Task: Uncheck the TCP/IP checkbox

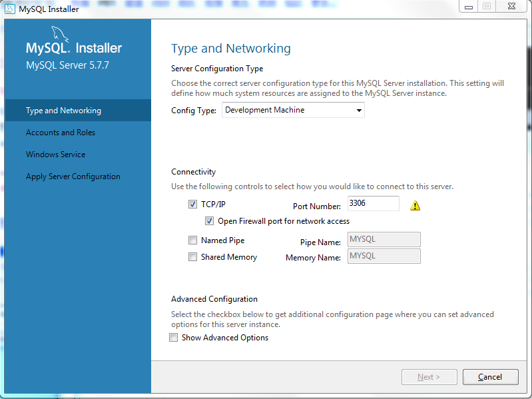Action: tap(192, 204)
